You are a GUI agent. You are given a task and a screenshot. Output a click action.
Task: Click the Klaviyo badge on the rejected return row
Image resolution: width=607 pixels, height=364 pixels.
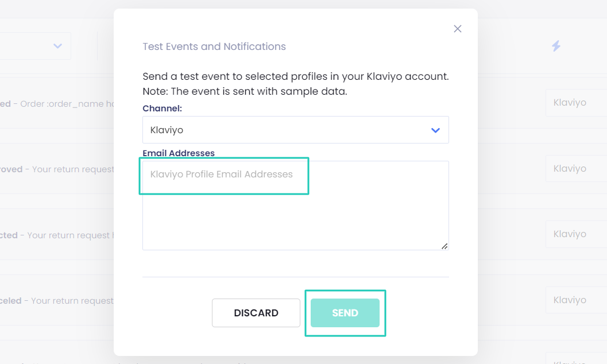coord(571,234)
